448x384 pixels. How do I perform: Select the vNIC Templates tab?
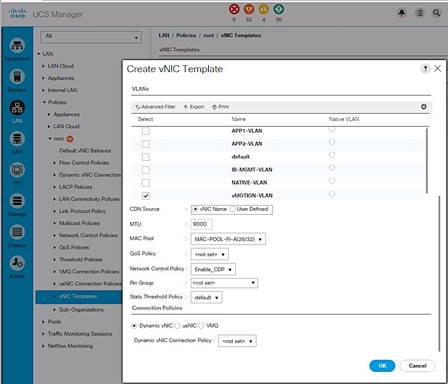pyautogui.click(x=179, y=50)
